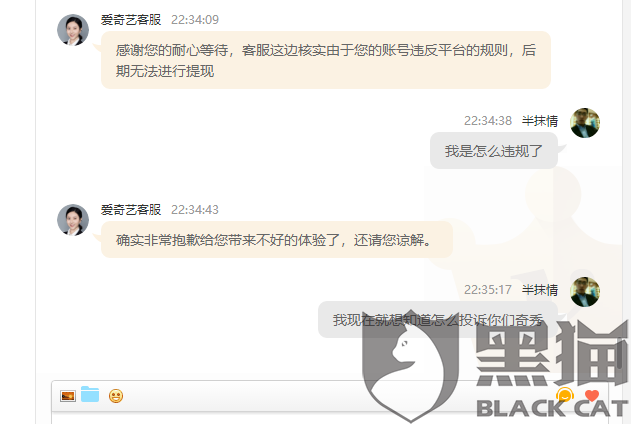The height and width of the screenshot is (424, 631).
Task: Click the 我是怎么违规了 message bubble
Action: click(x=494, y=150)
